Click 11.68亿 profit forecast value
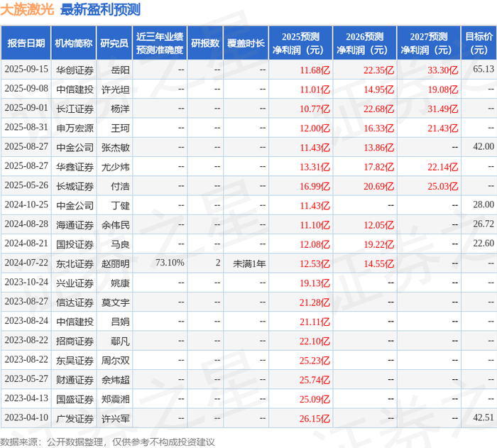Image resolution: width=497 pixels, height=448 pixels. [x=315, y=70]
